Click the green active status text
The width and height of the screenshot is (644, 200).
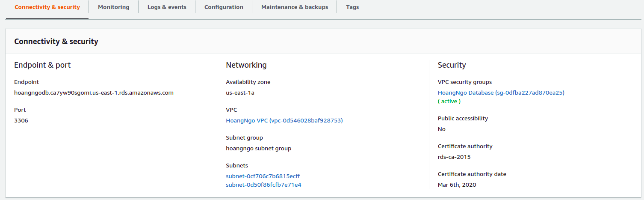(449, 101)
